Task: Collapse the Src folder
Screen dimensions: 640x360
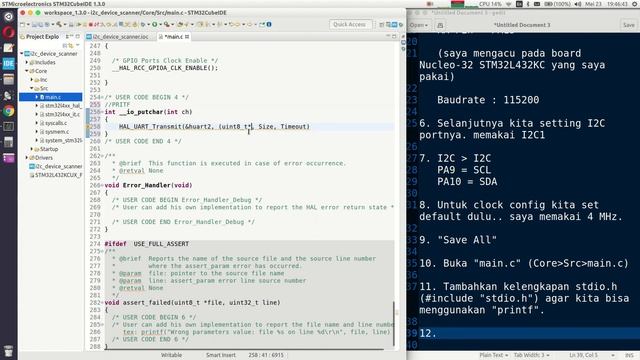Action: [31, 88]
